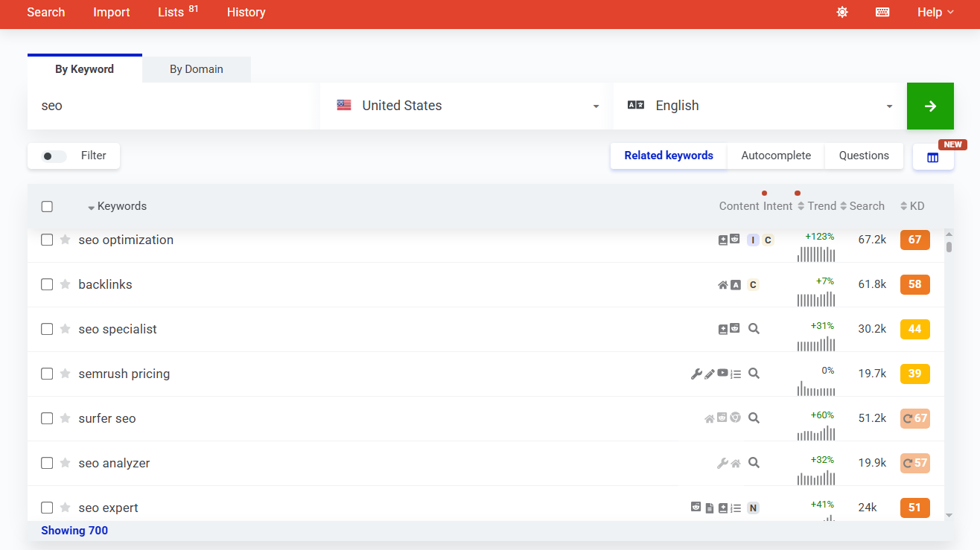The image size is (980, 550).
Task: Click the green search arrow button
Action: point(930,106)
